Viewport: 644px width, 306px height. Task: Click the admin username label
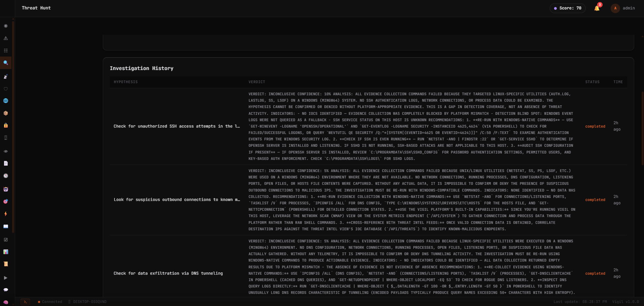pos(629,8)
